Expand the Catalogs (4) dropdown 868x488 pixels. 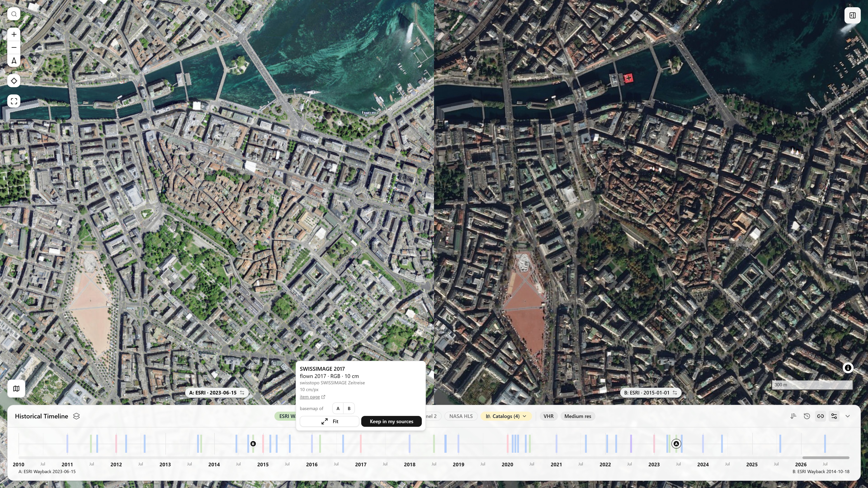506,416
